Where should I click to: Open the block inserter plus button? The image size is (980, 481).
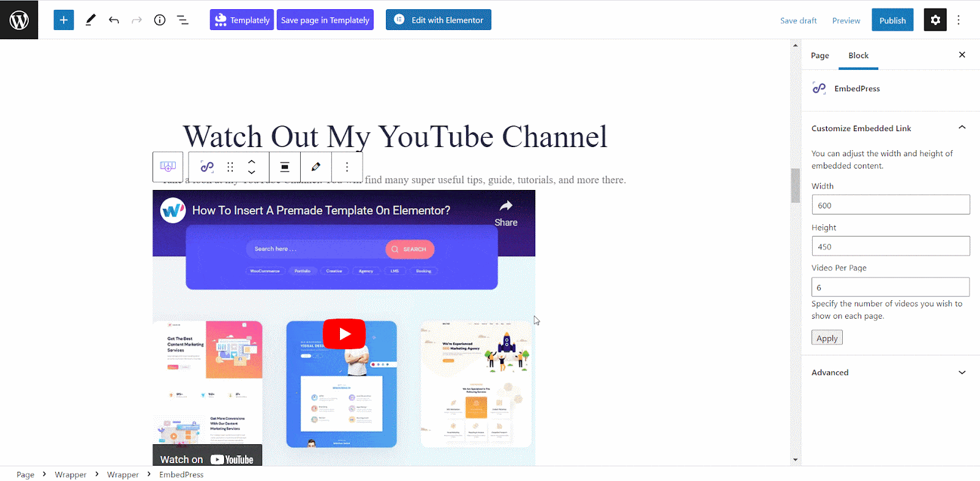(64, 20)
